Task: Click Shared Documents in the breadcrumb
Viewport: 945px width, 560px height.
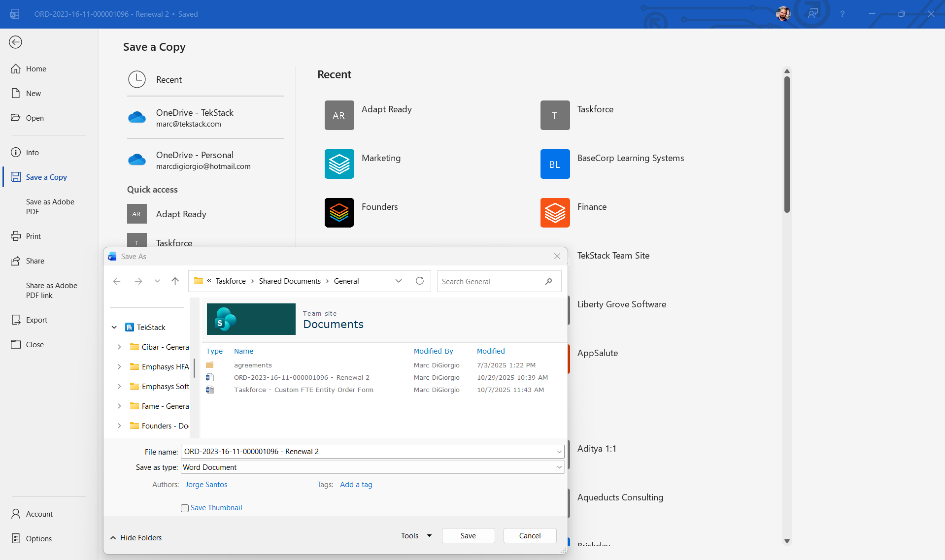Action: click(x=290, y=281)
